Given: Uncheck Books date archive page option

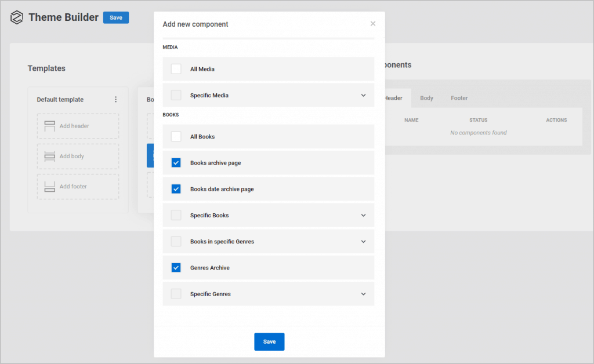Looking at the screenshot, I should tap(176, 189).
